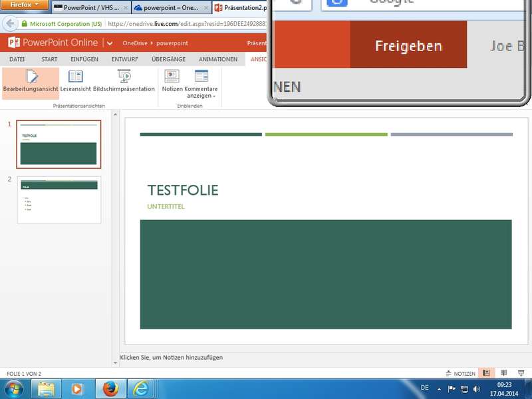Go back with browser back arrow
This screenshot has width=532, height=399.
10,23
